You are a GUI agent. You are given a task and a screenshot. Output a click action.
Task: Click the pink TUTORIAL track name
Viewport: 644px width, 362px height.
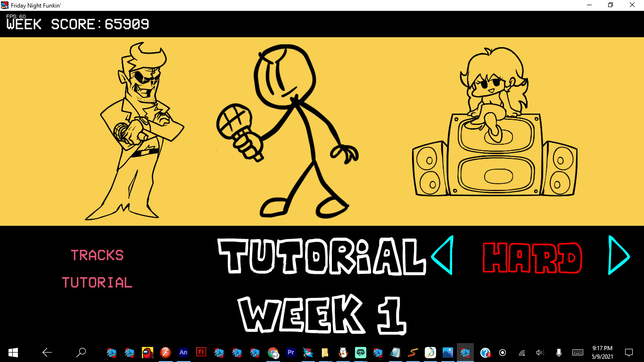tap(97, 283)
